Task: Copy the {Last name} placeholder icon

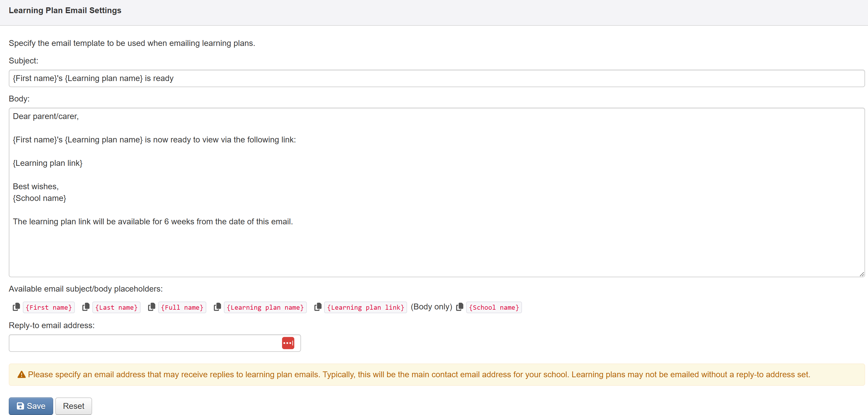Action: coord(86,307)
